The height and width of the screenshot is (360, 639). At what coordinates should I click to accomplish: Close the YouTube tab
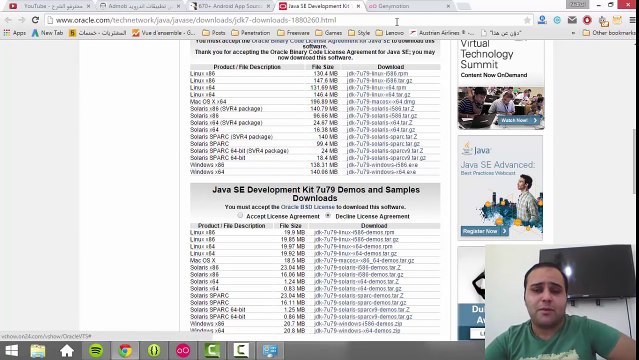88,6
